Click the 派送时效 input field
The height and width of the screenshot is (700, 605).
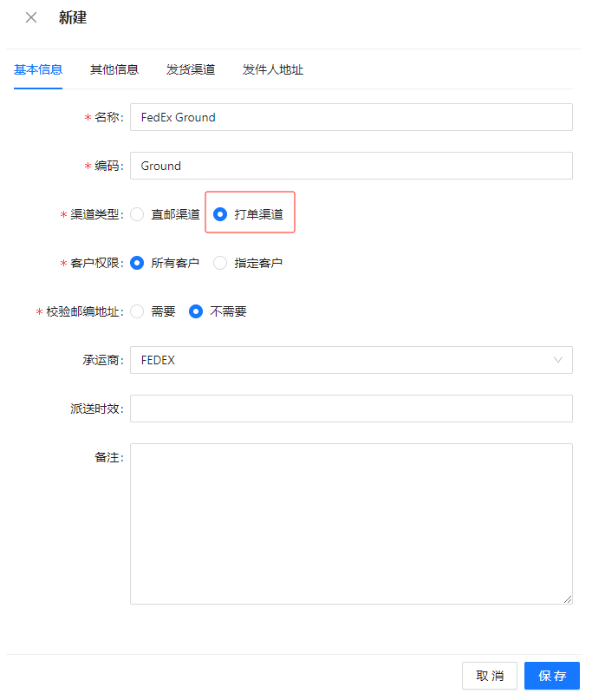(x=351, y=409)
